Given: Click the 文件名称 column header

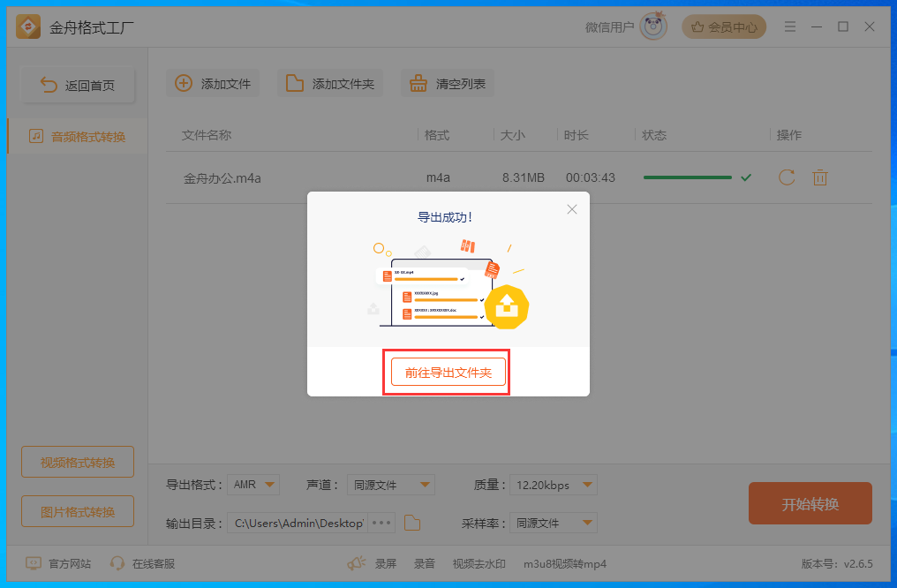Looking at the screenshot, I should [x=207, y=135].
